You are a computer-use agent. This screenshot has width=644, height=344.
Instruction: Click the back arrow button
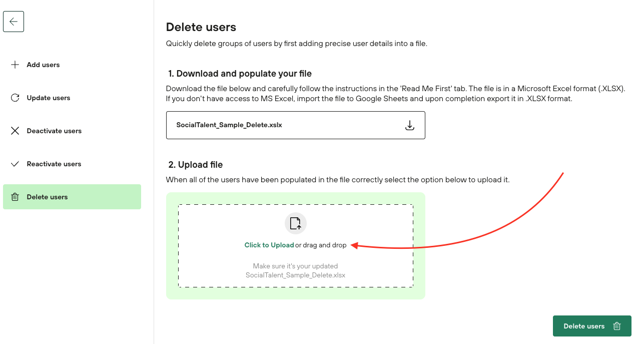tap(14, 22)
